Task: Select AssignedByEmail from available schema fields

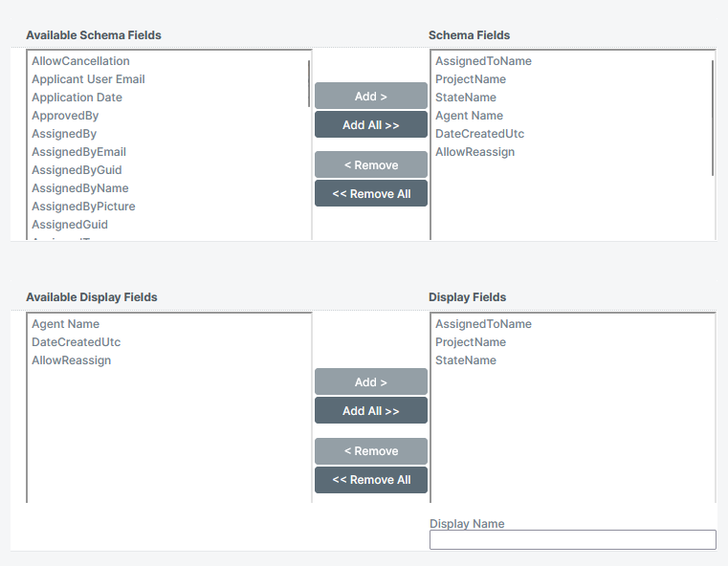Action: [x=78, y=152]
